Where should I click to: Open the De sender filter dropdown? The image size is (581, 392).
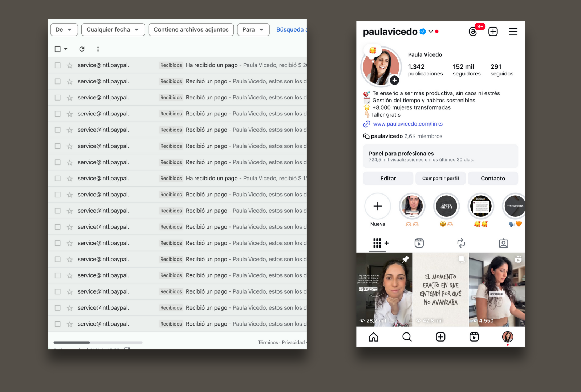pyautogui.click(x=64, y=30)
